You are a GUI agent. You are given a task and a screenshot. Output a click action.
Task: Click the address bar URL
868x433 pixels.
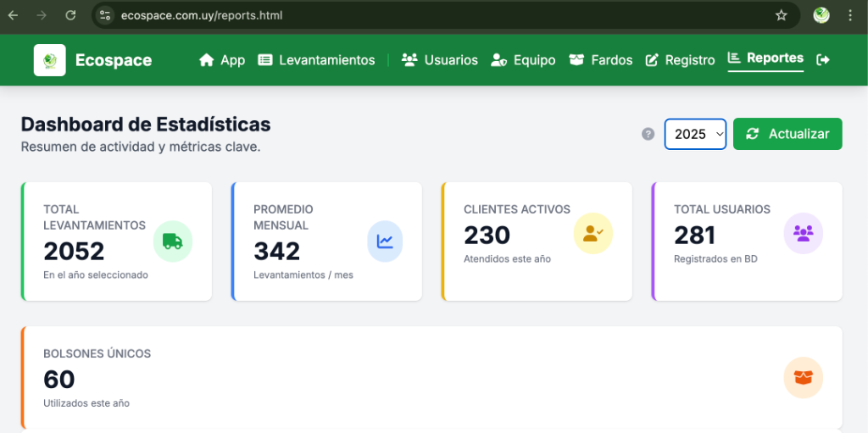tap(202, 15)
